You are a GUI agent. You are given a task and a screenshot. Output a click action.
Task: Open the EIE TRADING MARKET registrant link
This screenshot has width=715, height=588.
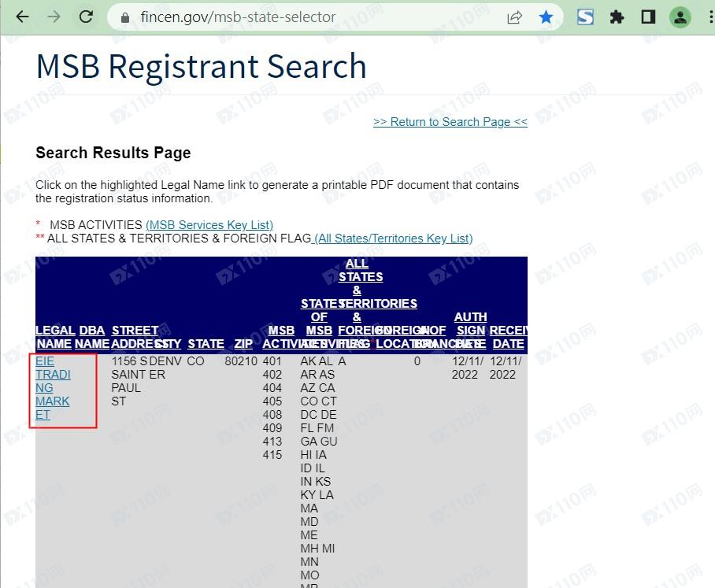pos(53,387)
